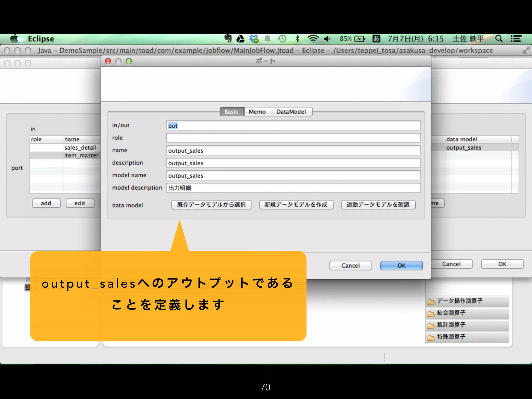Screen dimensions: 532x399
Task: Expand the データ操作演算子 palette folder
Action: pos(468,301)
